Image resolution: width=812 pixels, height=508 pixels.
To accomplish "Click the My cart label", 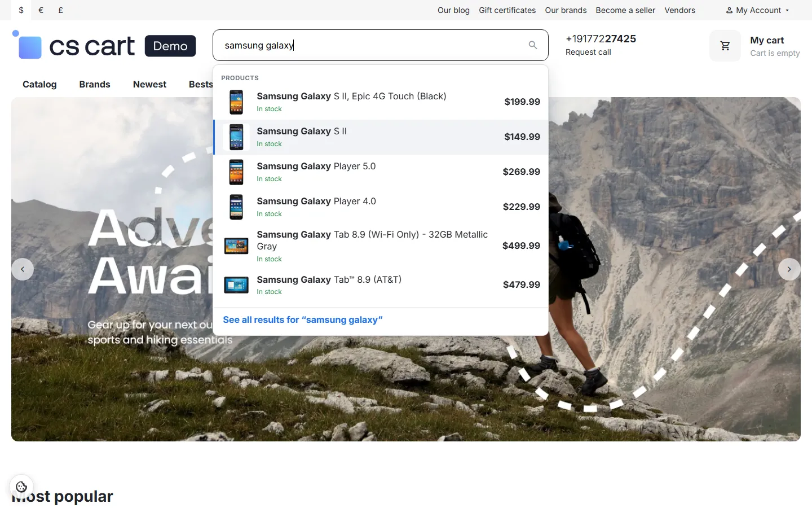I will pyautogui.click(x=767, y=40).
